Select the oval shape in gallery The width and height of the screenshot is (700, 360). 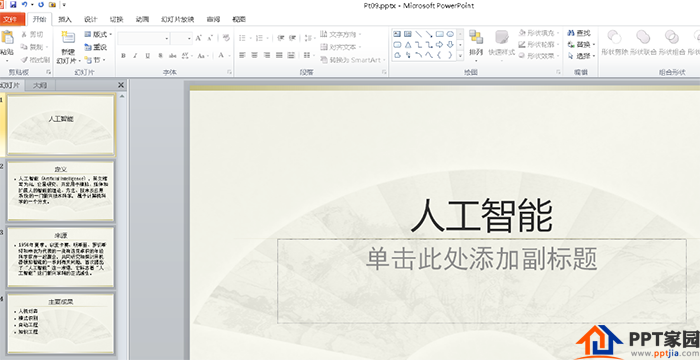click(450, 34)
